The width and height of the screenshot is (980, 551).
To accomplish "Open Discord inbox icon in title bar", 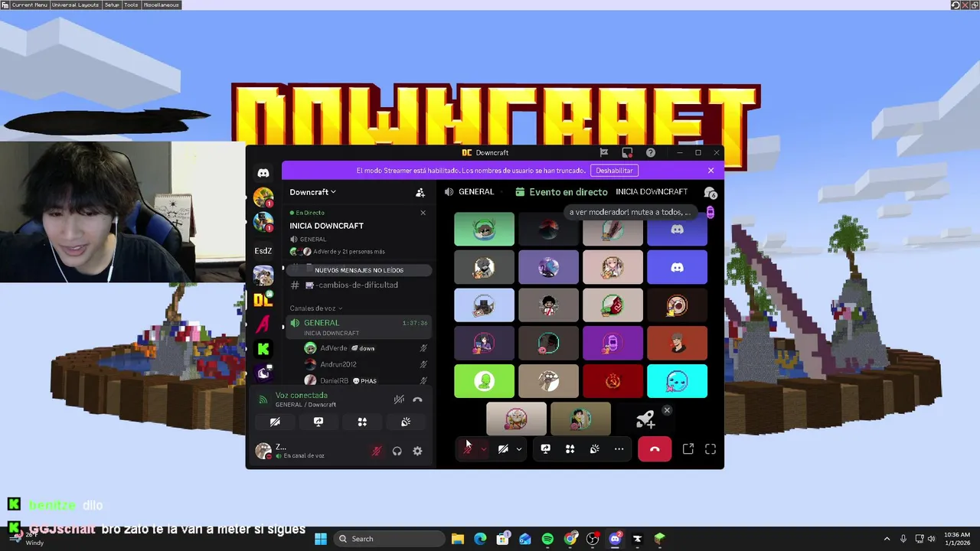I will [x=627, y=153].
